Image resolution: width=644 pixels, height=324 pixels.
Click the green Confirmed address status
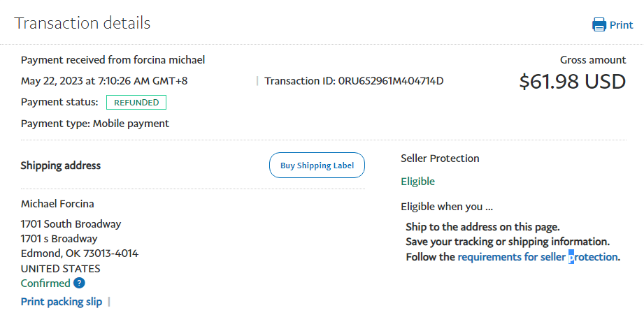coord(45,283)
